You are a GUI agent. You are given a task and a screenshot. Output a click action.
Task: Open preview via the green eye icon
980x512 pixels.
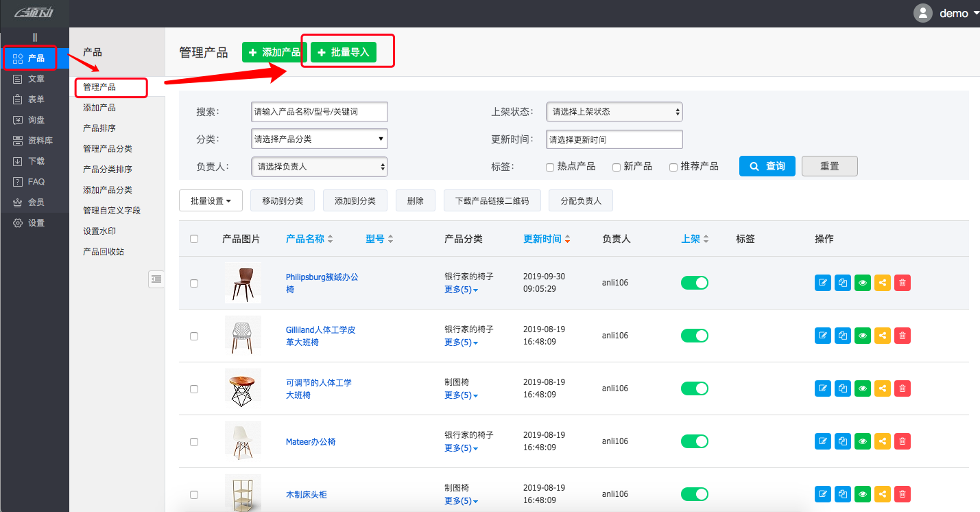(862, 282)
